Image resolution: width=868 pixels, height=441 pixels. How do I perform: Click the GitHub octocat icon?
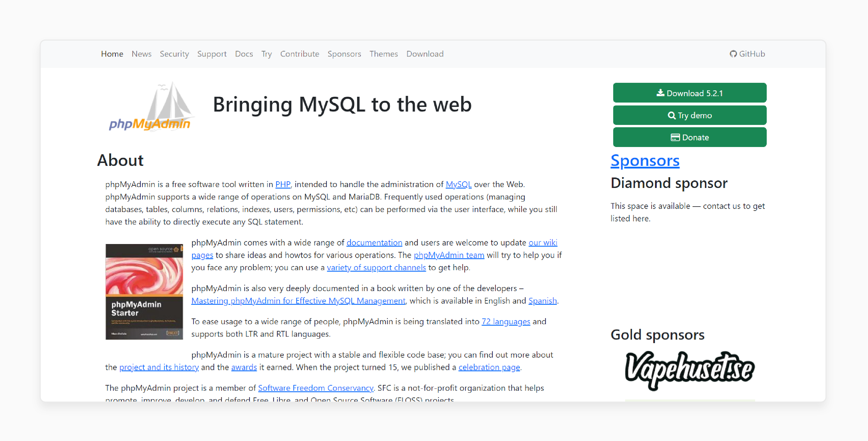click(x=733, y=54)
